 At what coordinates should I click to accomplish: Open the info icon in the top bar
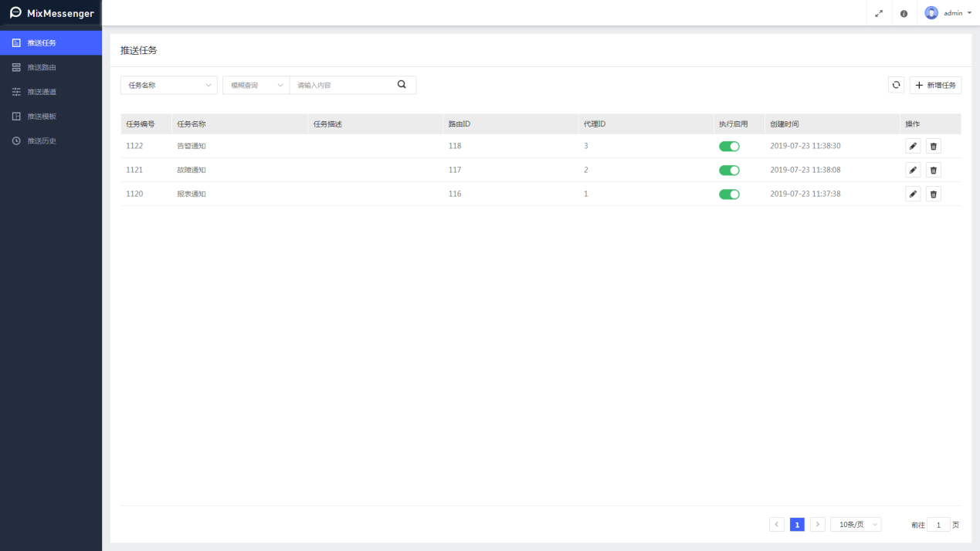904,13
